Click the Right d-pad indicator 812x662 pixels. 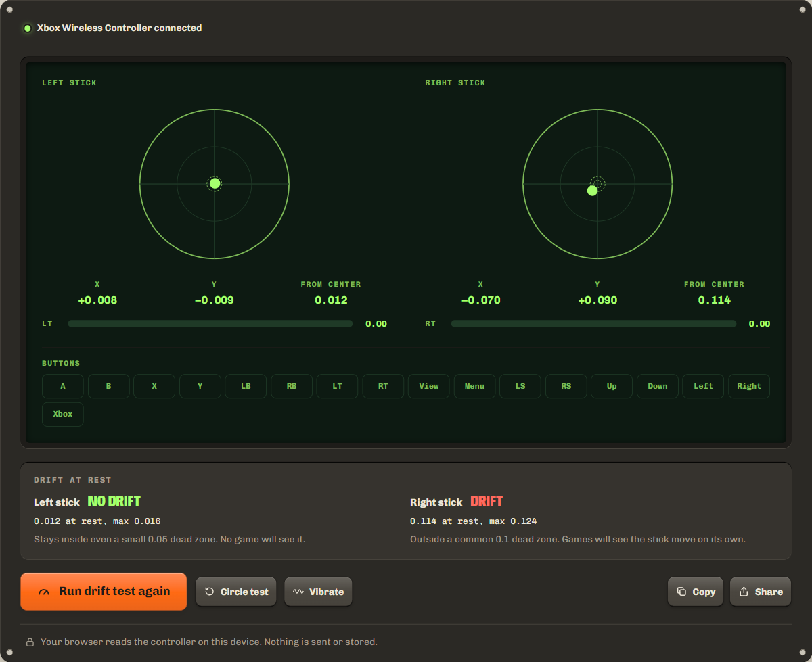pos(749,386)
